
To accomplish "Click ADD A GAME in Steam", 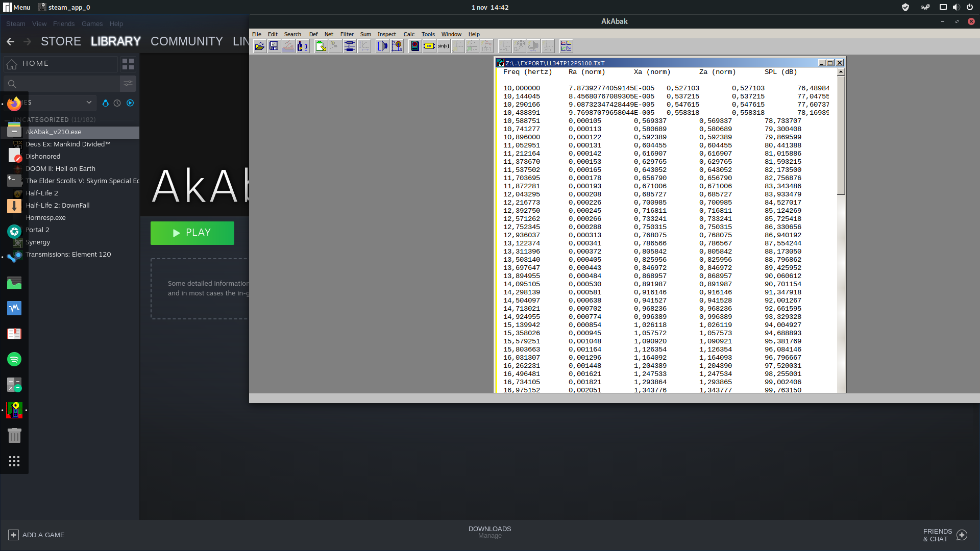I will click(x=36, y=535).
